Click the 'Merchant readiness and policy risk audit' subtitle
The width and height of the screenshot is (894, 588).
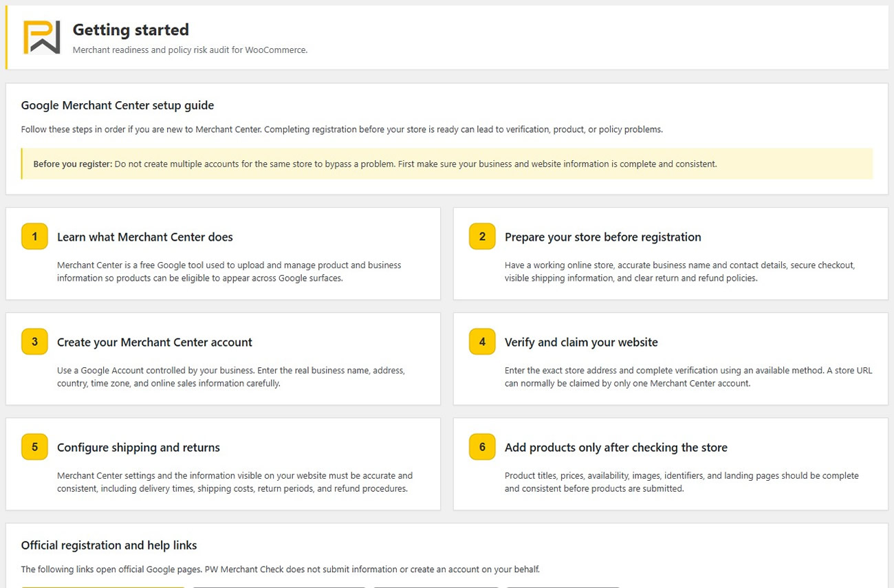coord(190,50)
